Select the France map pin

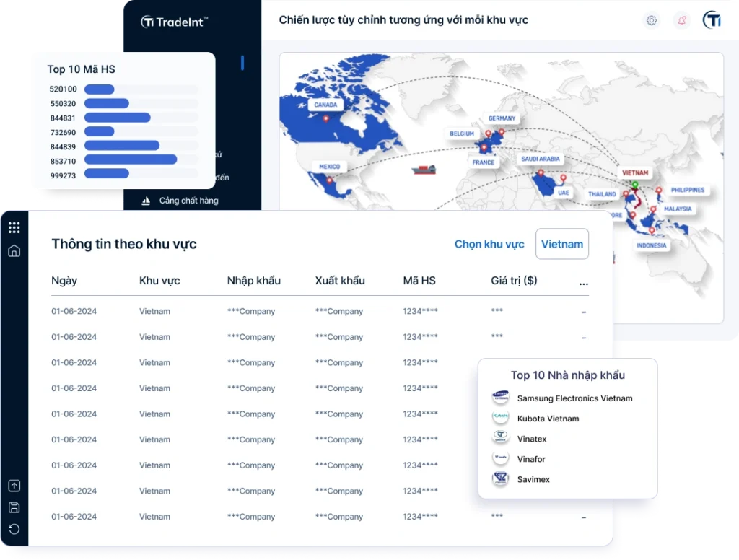coord(484,147)
